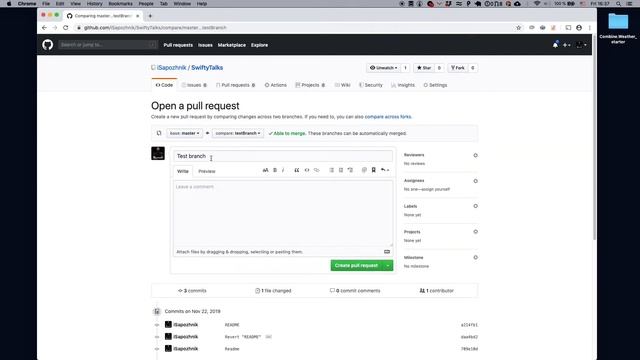Edit the Milestone gear icon
Image resolution: width=640 pixels, height=360 pixels.
(476, 258)
